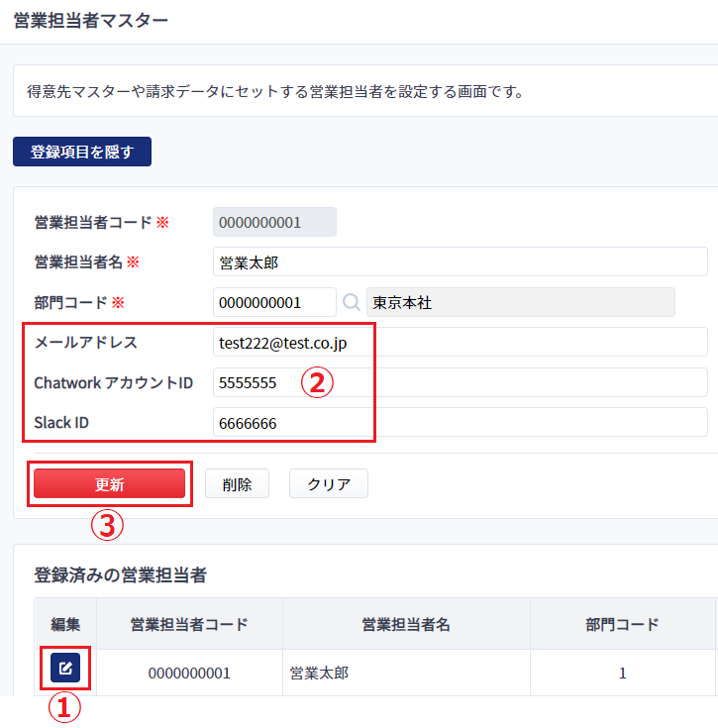This screenshot has width=718, height=728.
Task: Focus the 営業担当者名 input field
Action: (461, 261)
